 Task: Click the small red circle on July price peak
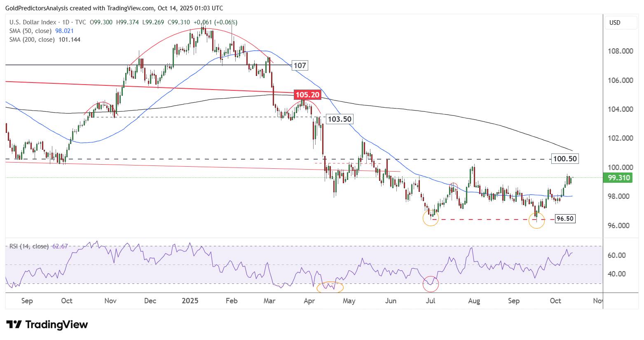pyautogui.click(x=454, y=186)
